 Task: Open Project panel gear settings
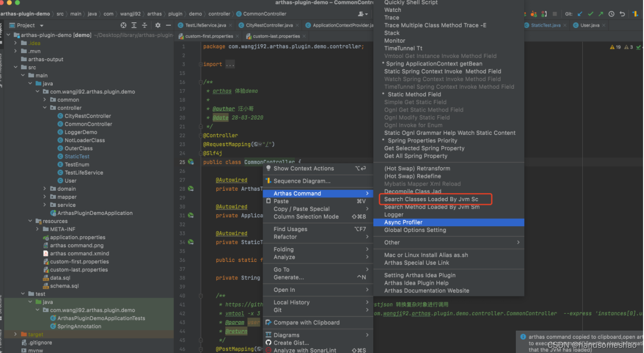(x=158, y=25)
